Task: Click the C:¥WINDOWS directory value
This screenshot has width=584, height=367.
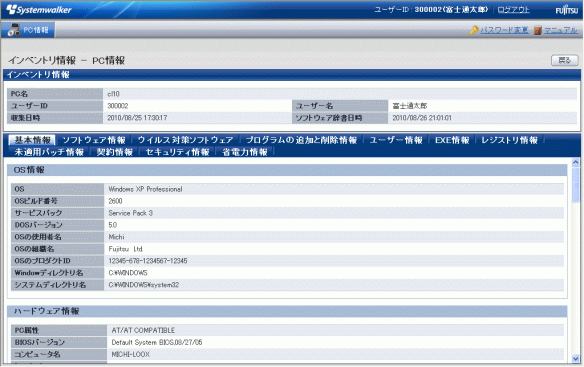Action: pyautogui.click(x=128, y=273)
